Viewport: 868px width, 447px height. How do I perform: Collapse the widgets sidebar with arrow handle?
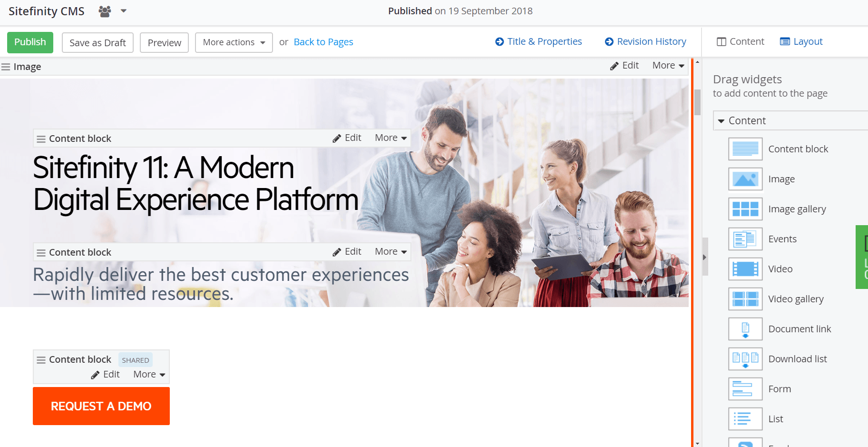pyautogui.click(x=705, y=257)
